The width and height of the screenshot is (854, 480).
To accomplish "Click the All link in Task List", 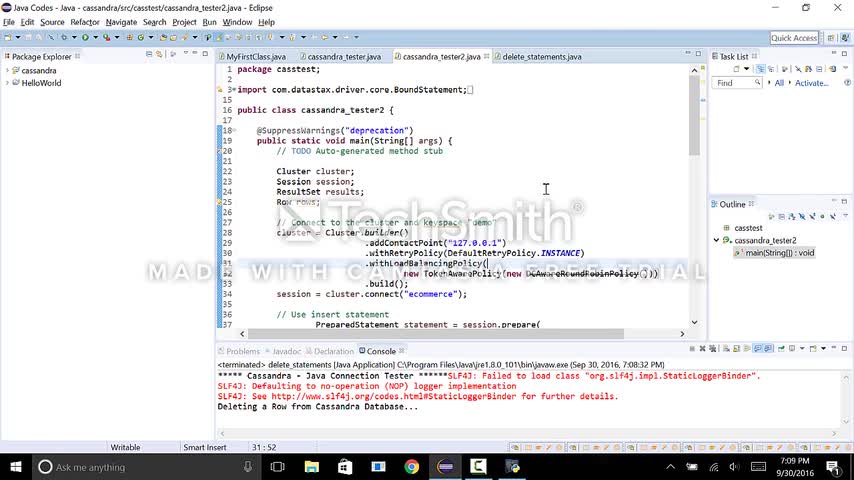I will coord(779,83).
